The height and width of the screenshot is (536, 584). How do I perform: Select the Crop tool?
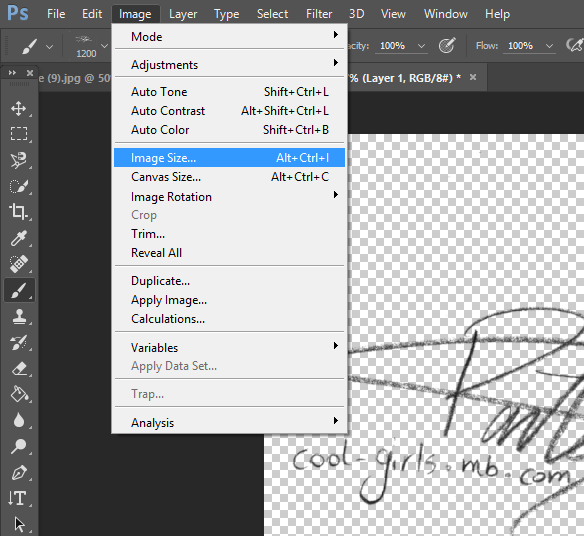(18, 212)
